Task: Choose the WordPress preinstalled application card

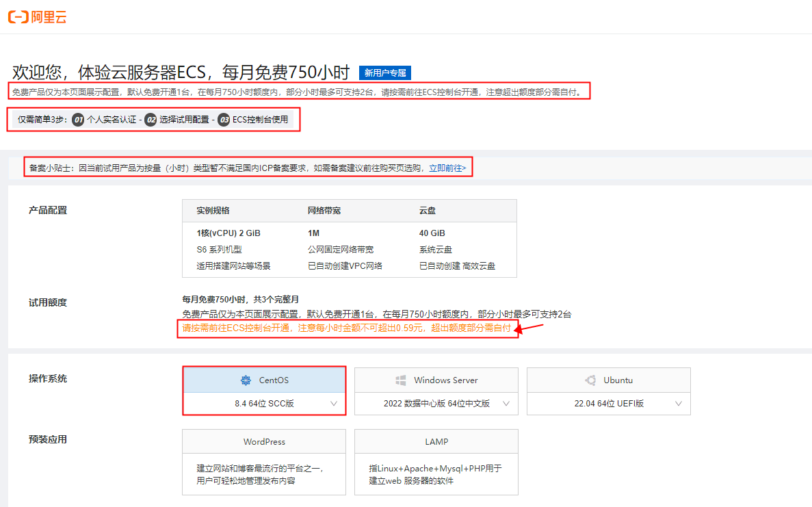Action: click(x=264, y=462)
